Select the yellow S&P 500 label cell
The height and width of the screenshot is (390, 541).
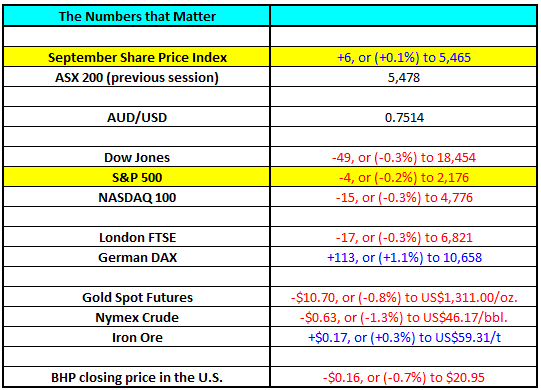tap(137, 177)
